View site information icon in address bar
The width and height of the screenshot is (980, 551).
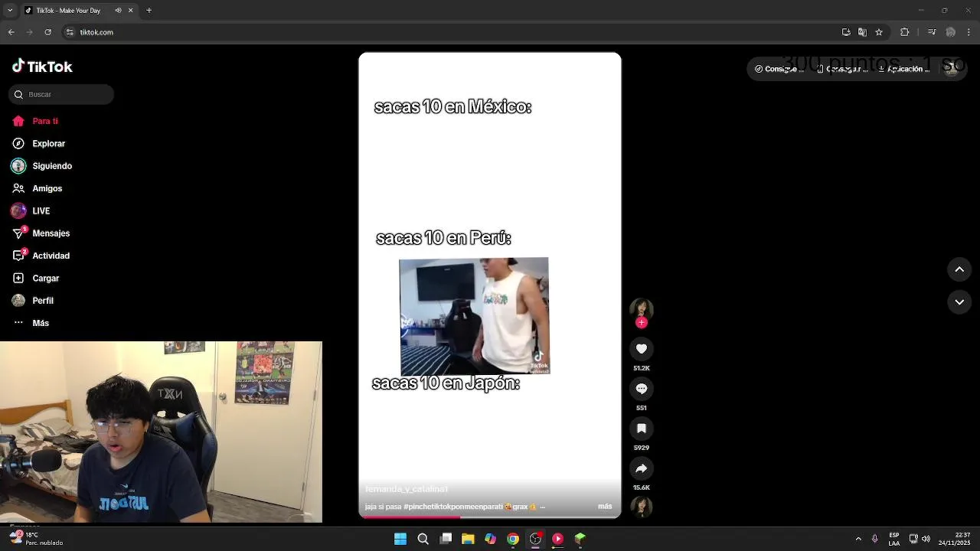pyautogui.click(x=70, y=32)
